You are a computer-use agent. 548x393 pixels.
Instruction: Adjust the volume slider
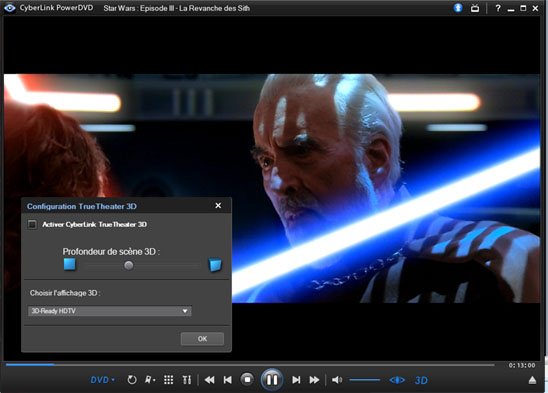(x=365, y=380)
